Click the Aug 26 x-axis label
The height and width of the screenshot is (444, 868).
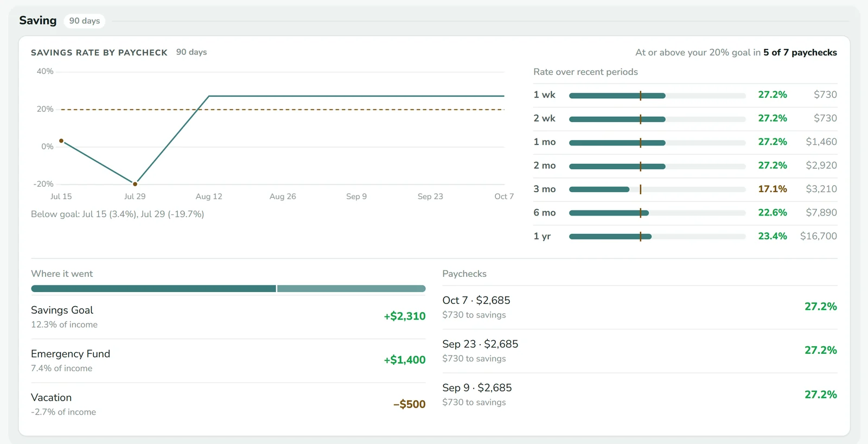[x=283, y=196]
